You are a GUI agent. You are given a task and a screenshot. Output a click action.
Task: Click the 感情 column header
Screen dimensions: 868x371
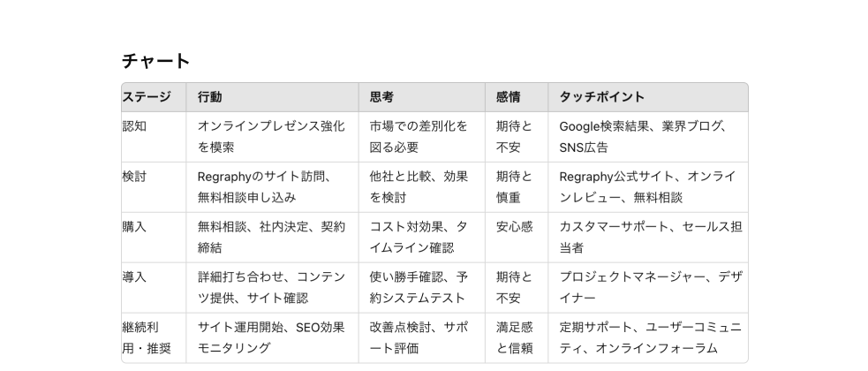[517, 97]
